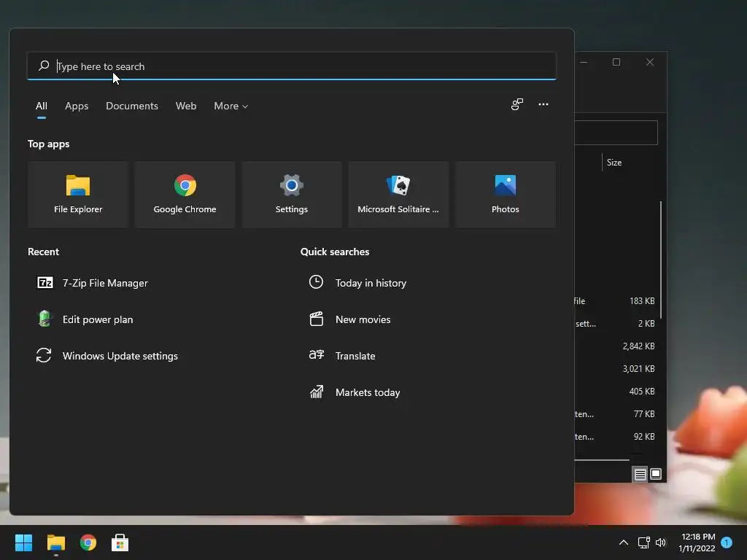747x560 pixels.
Task: Select Markets today quick search
Action: click(355, 392)
